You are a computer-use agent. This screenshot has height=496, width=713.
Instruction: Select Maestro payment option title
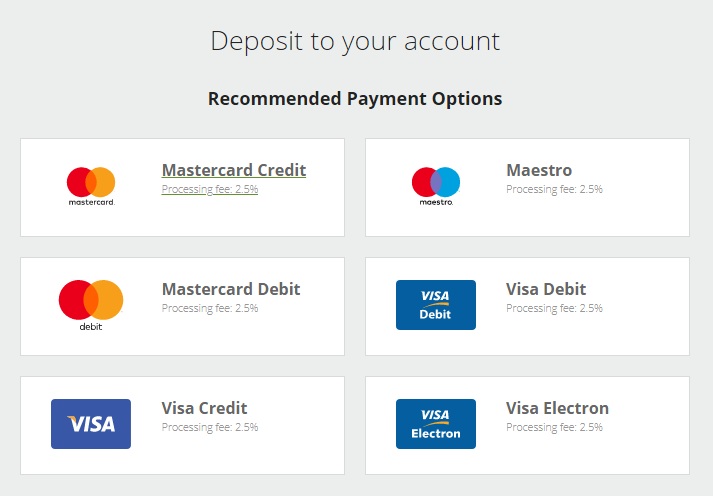point(539,170)
